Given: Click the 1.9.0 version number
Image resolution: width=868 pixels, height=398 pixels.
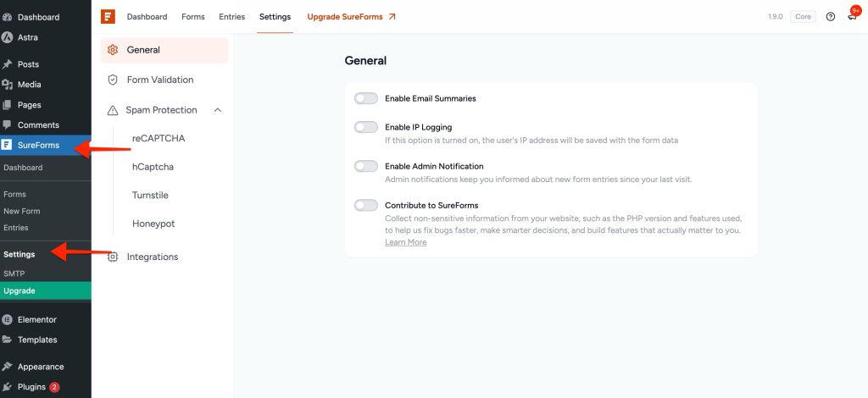Looking at the screenshot, I should (x=775, y=17).
